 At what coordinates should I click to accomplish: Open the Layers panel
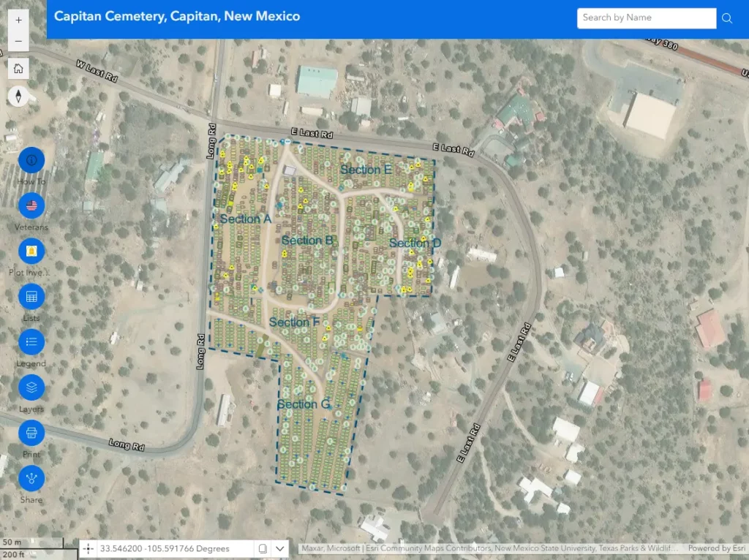31,387
